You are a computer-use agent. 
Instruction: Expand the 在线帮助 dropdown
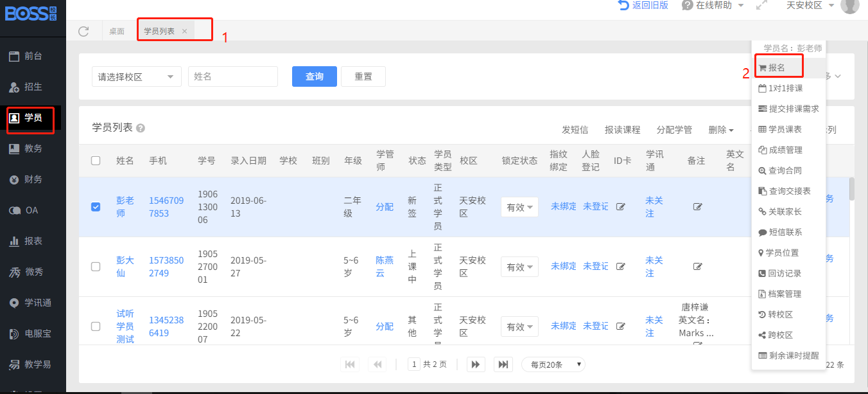[x=713, y=5]
